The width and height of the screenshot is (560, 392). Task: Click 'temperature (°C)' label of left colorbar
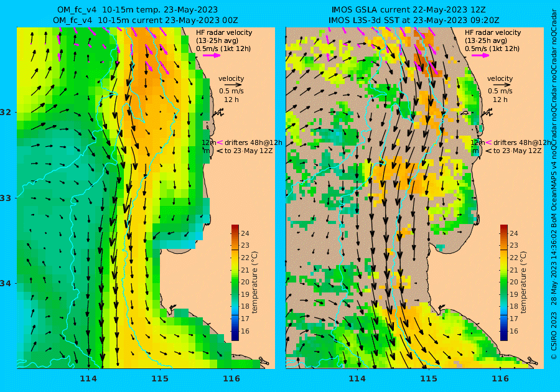(254, 282)
